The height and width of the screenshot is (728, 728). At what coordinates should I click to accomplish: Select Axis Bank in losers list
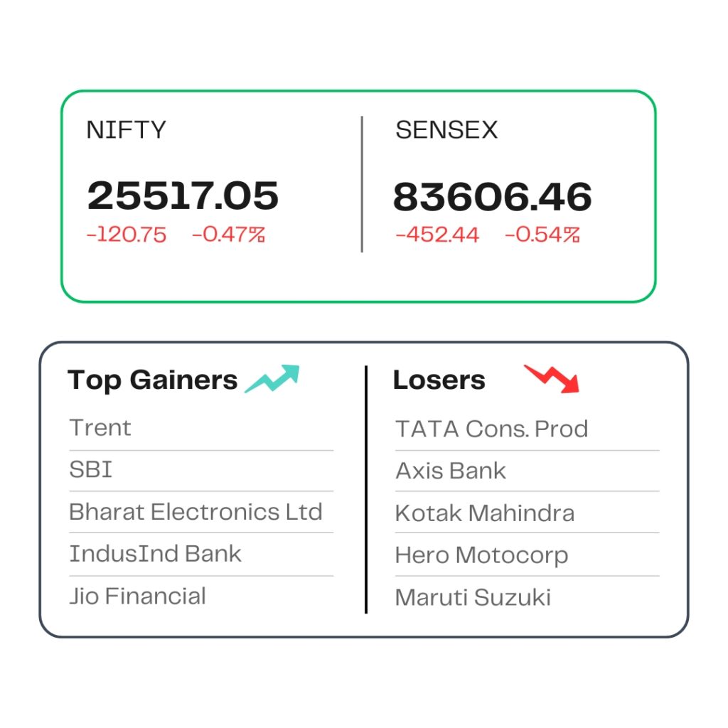tap(450, 471)
